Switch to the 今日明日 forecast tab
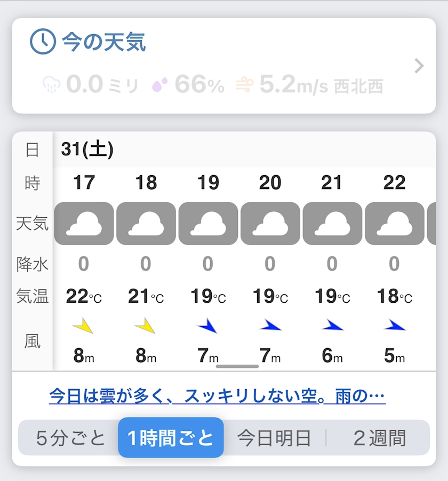 274,438
